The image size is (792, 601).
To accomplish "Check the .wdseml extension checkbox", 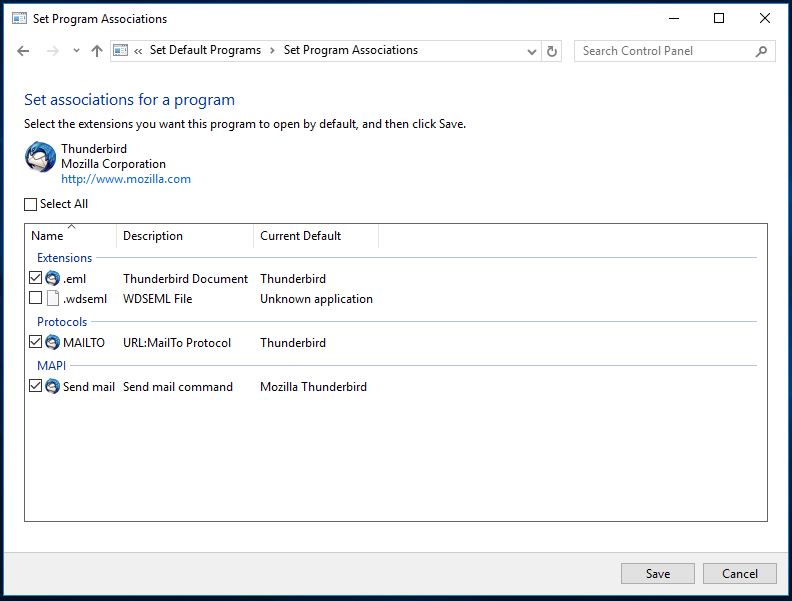I will click(35, 298).
